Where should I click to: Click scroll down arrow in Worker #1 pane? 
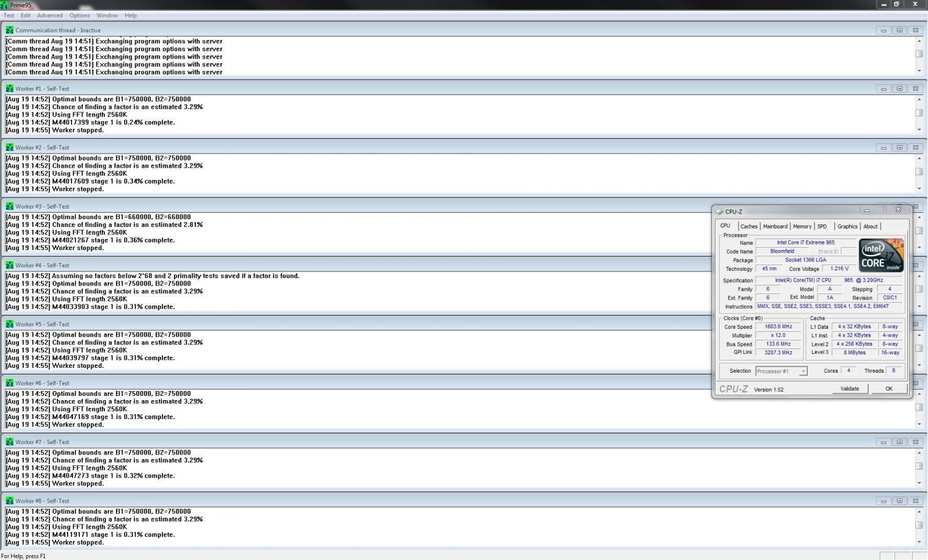tap(919, 129)
